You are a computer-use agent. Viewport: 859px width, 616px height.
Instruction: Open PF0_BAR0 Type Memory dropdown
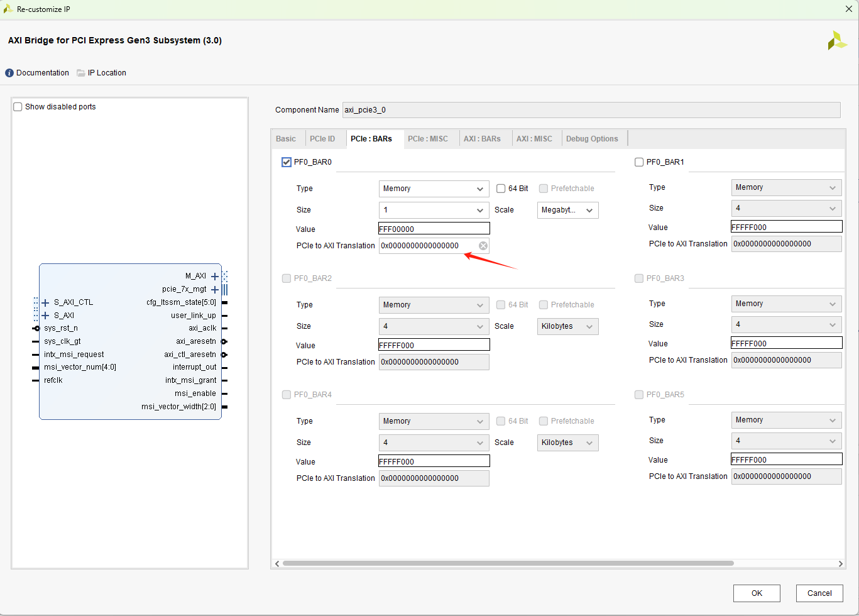point(434,189)
